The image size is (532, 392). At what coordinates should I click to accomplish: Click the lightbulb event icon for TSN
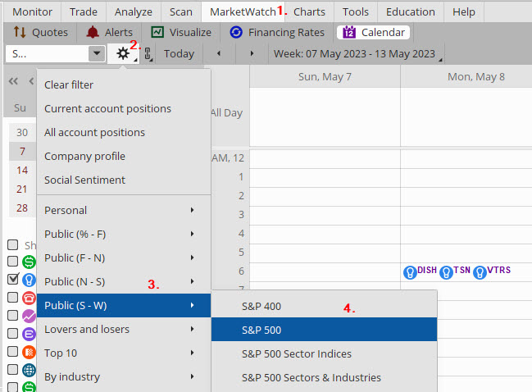(446, 271)
